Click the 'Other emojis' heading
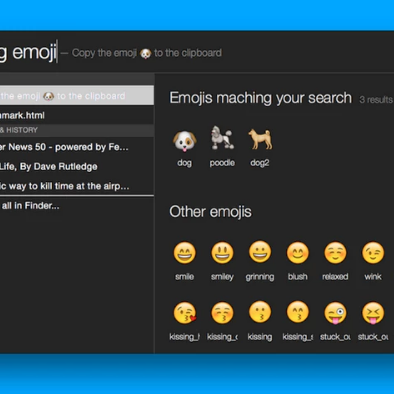Viewport: 394px width, 394px height. pyautogui.click(x=210, y=212)
